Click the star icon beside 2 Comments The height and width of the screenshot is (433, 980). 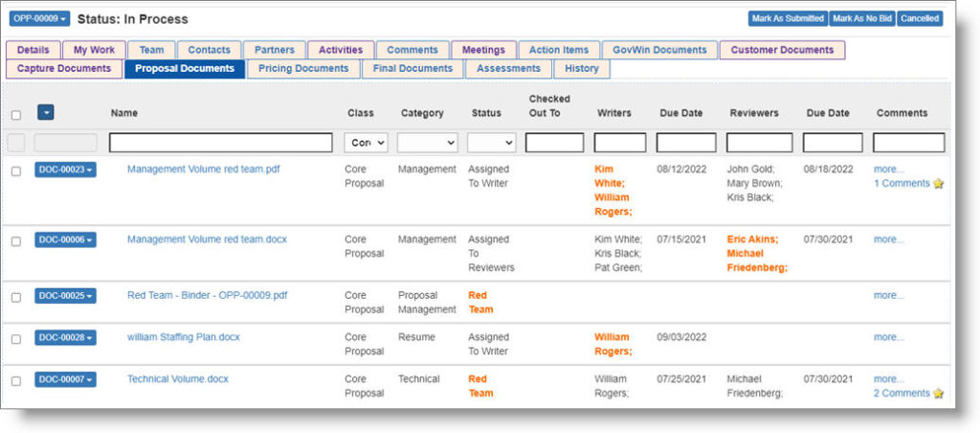coord(938,394)
